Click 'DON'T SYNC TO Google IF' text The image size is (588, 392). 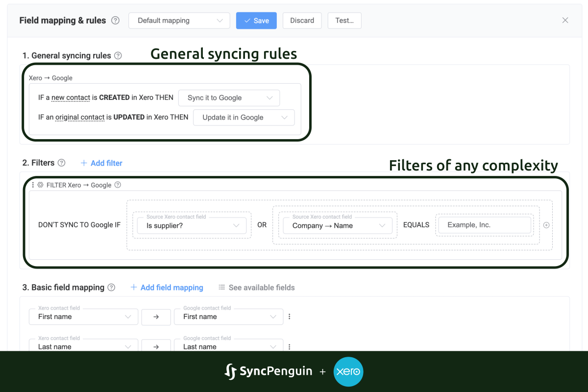click(x=79, y=225)
